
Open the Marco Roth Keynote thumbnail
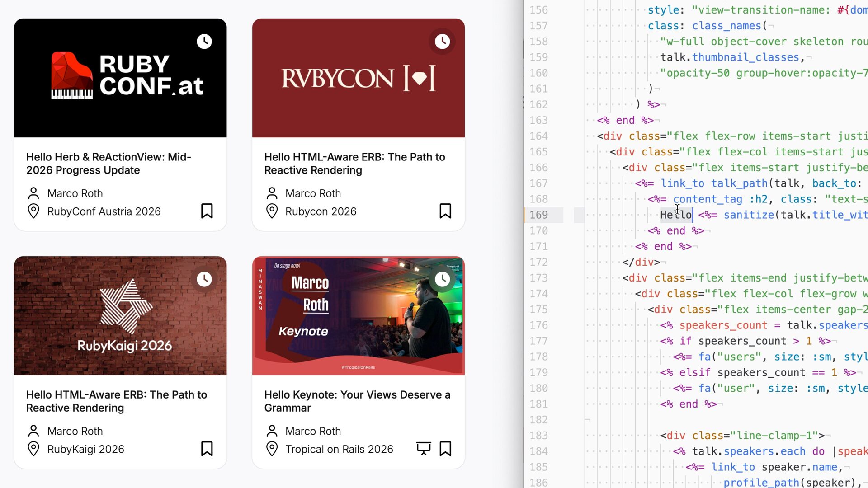coord(358,316)
